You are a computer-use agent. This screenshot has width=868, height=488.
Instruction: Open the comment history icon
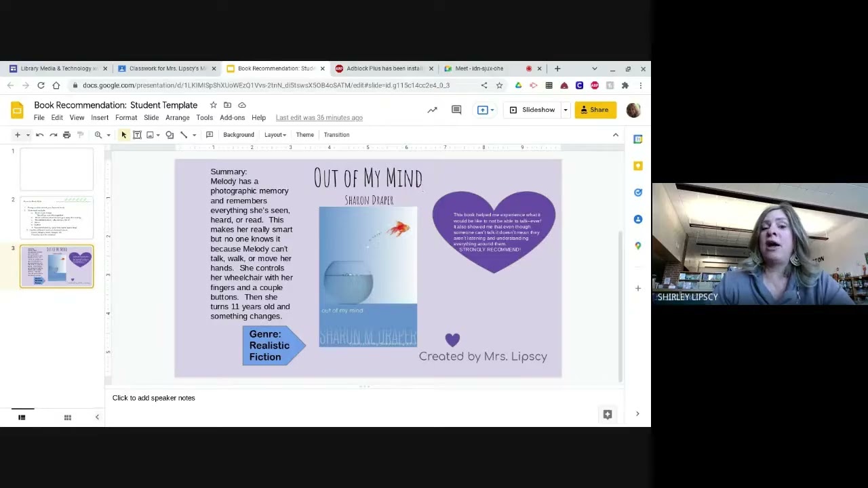pyautogui.click(x=456, y=110)
